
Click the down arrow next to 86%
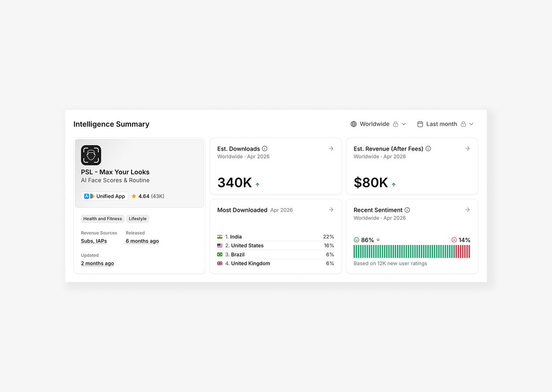[378, 239]
